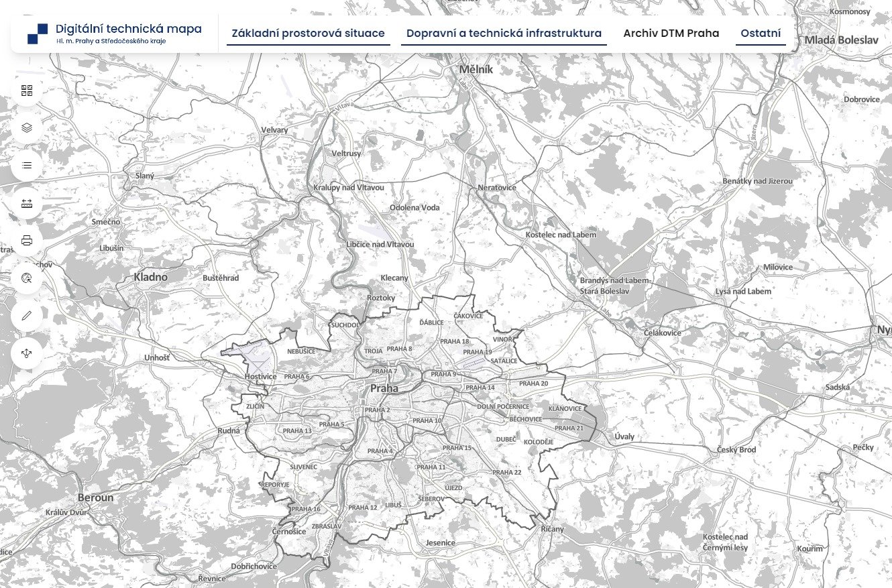Click Brandýs nad Labem map label
The height and width of the screenshot is (588, 892).
pos(614,280)
